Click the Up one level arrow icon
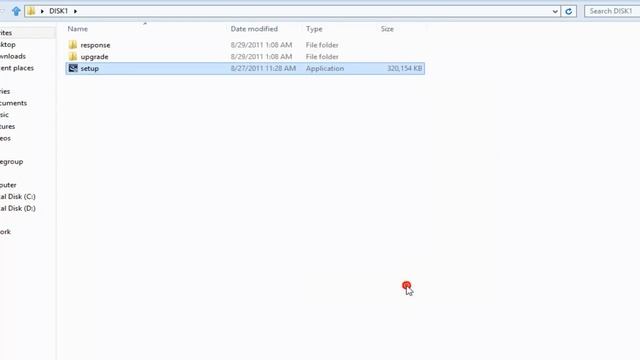 [16, 11]
